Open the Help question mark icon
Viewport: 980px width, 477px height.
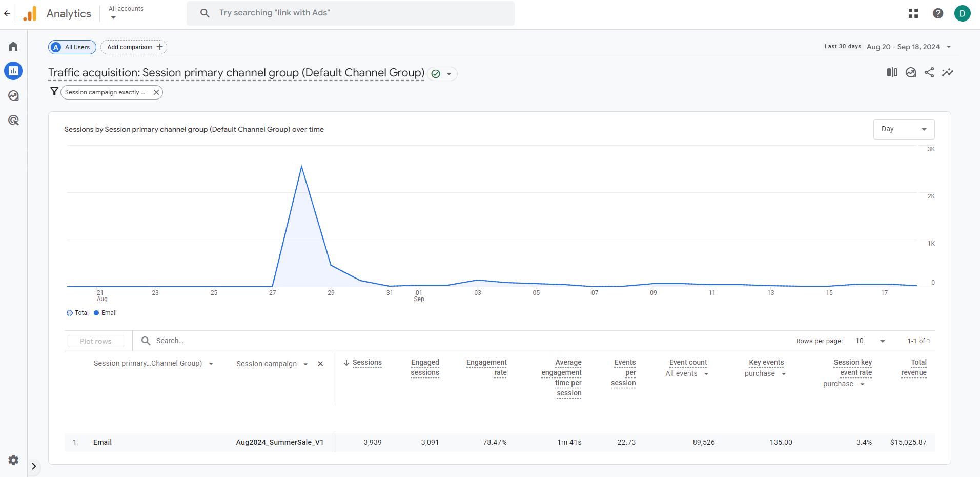tap(938, 13)
